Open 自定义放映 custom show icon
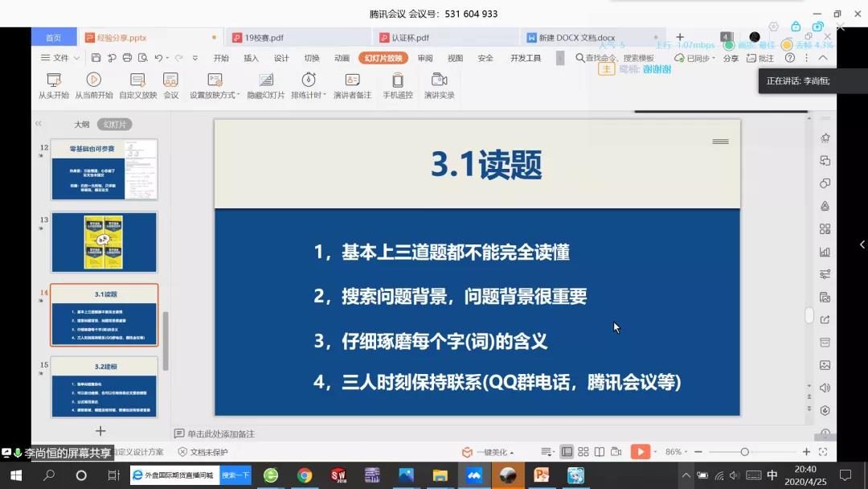This screenshot has width=868, height=489. click(x=137, y=80)
